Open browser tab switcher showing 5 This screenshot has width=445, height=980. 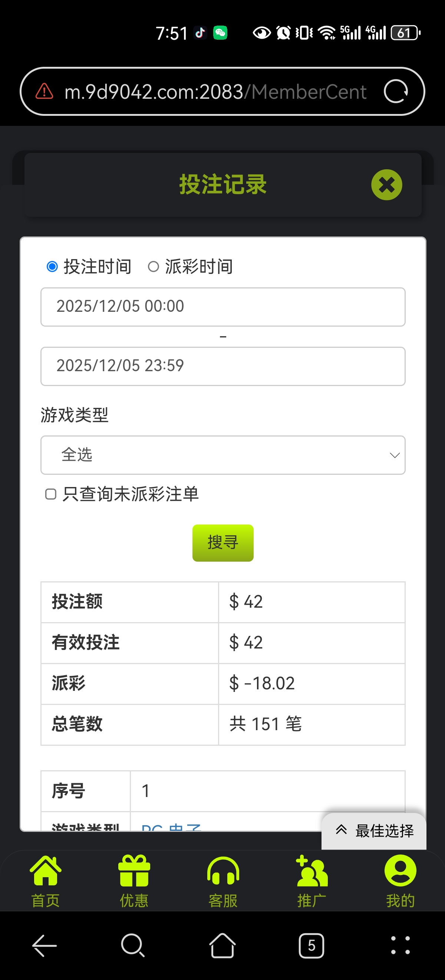[x=311, y=946]
